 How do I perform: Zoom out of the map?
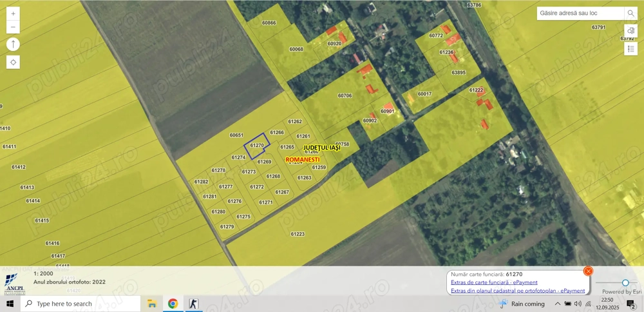click(x=13, y=27)
